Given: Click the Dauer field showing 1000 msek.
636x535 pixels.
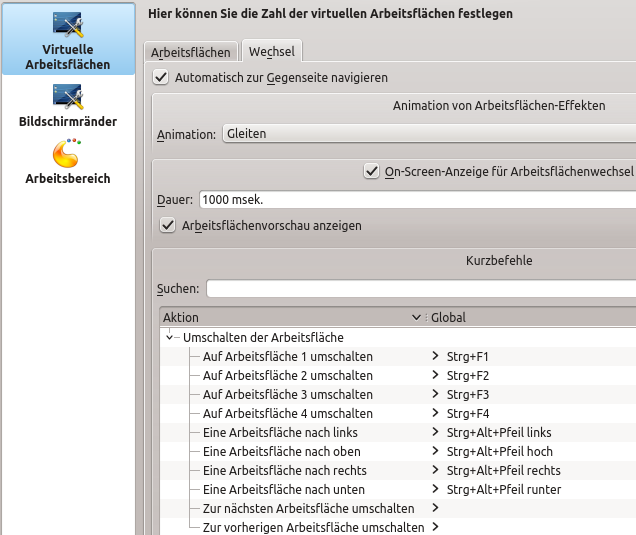Looking at the screenshot, I should click(416, 199).
